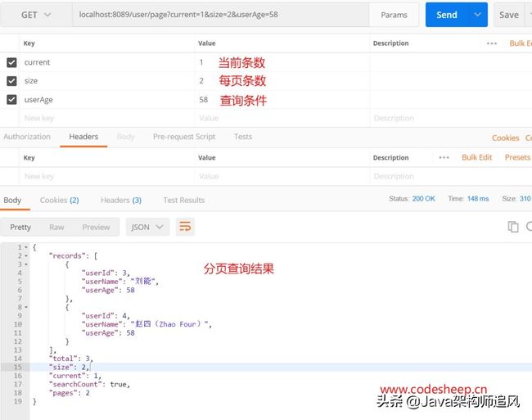Open the JSON format dropdown
This screenshot has height=420, width=532.
click(147, 227)
